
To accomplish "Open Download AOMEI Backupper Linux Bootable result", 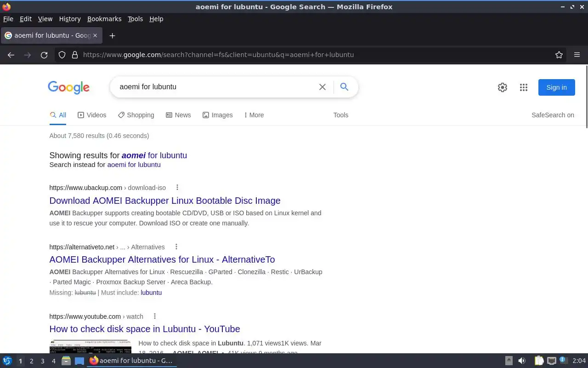I will point(165,201).
